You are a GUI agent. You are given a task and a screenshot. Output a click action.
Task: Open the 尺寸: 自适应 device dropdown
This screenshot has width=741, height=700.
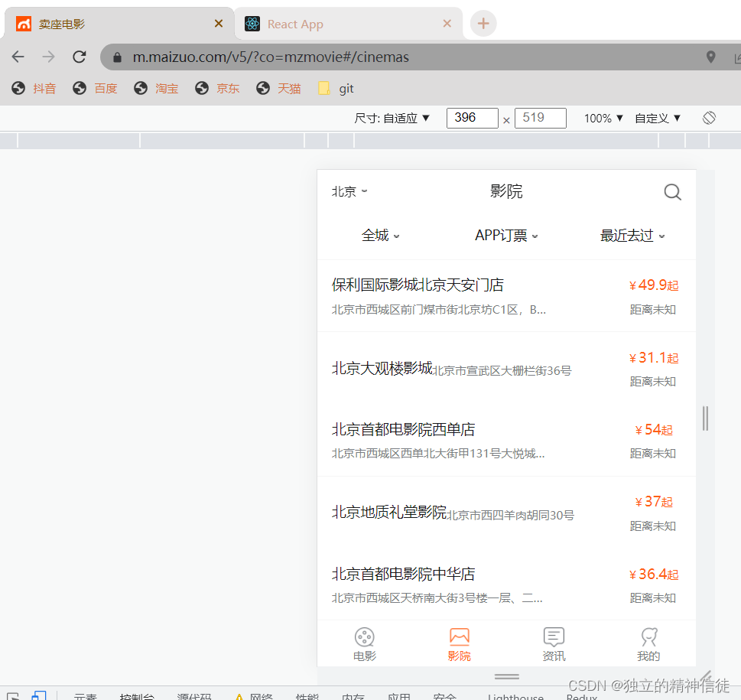(392, 118)
